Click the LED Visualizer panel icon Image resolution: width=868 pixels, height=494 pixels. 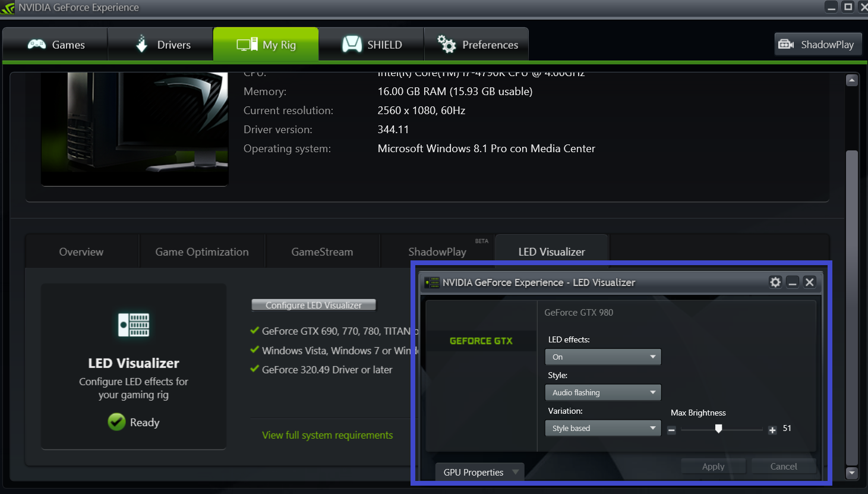pos(134,325)
